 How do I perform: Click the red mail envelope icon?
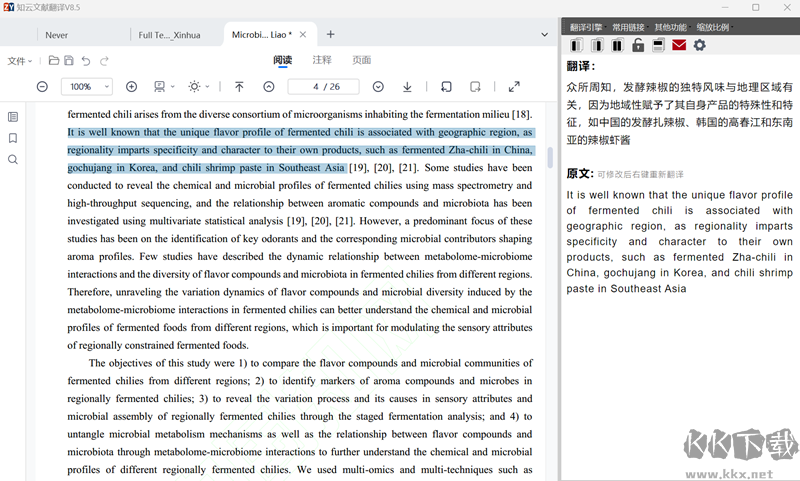click(679, 45)
